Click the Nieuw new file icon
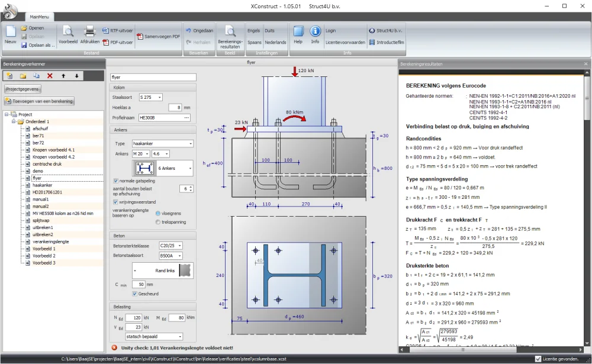The height and width of the screenshot is (364, 592). point(11,32)
